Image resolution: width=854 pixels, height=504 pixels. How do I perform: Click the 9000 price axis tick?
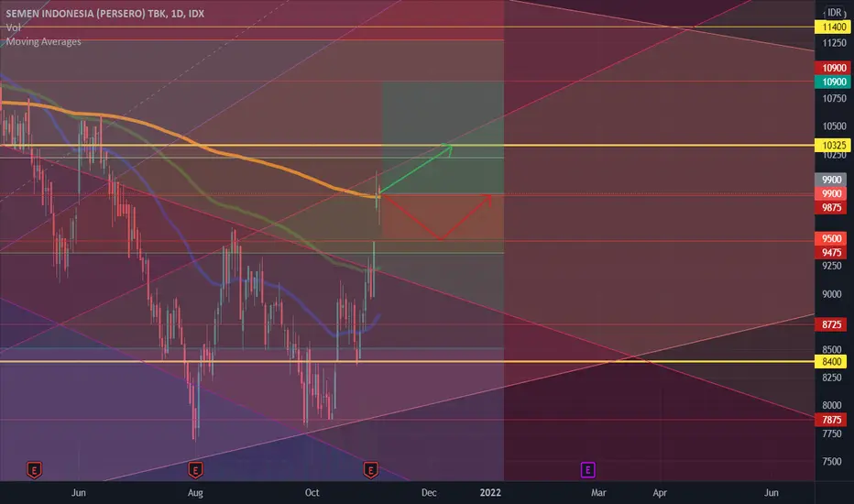832,294
